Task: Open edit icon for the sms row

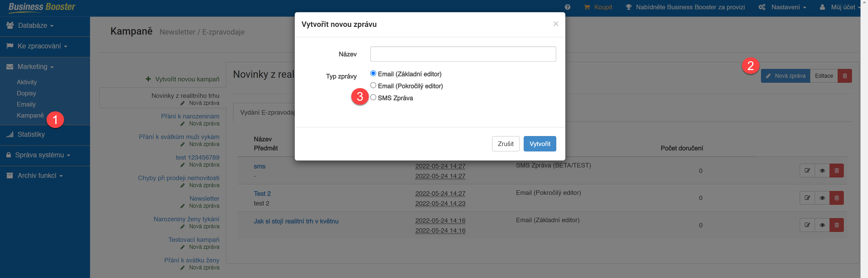Action: [x=807, y=171]
